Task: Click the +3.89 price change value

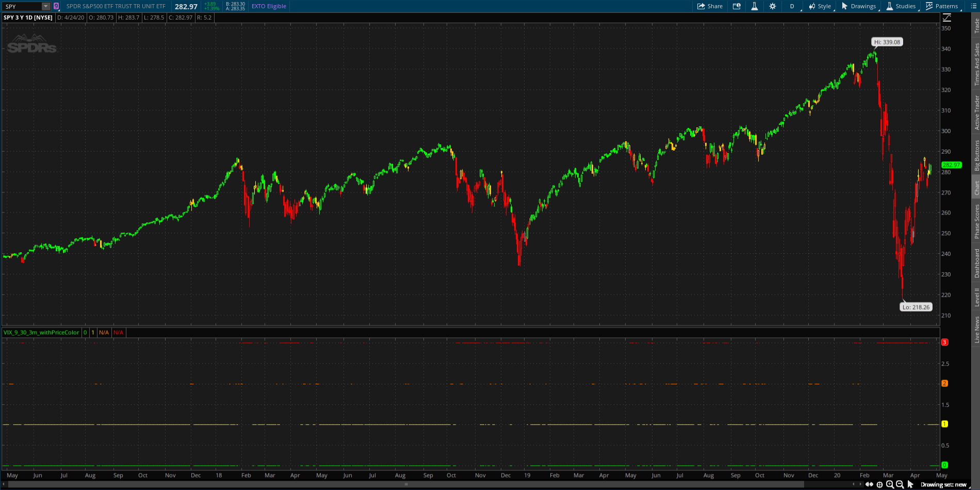Action: click(x=210, y=4)
